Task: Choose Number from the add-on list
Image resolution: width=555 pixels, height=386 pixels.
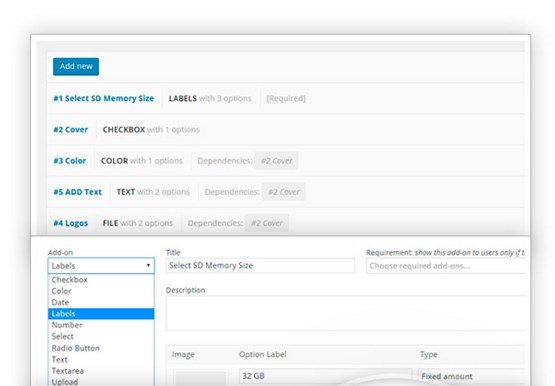Action: (x=101, y=325)
